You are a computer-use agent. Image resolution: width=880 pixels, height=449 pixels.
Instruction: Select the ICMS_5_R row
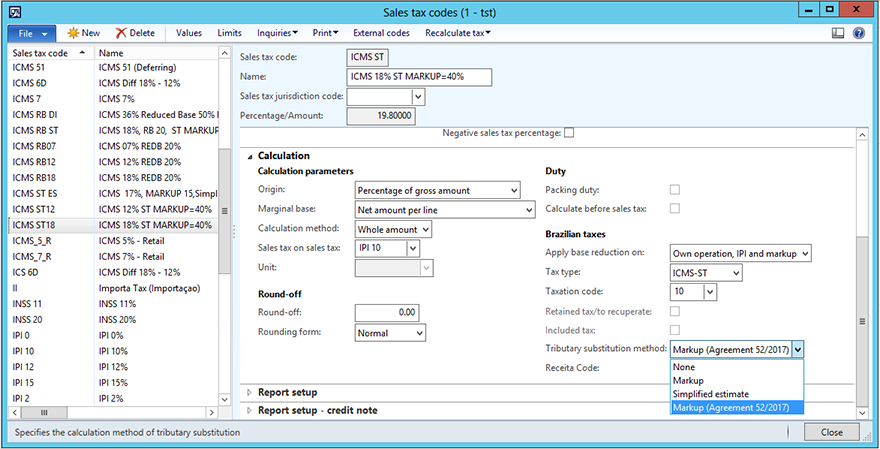click(113, 241)
